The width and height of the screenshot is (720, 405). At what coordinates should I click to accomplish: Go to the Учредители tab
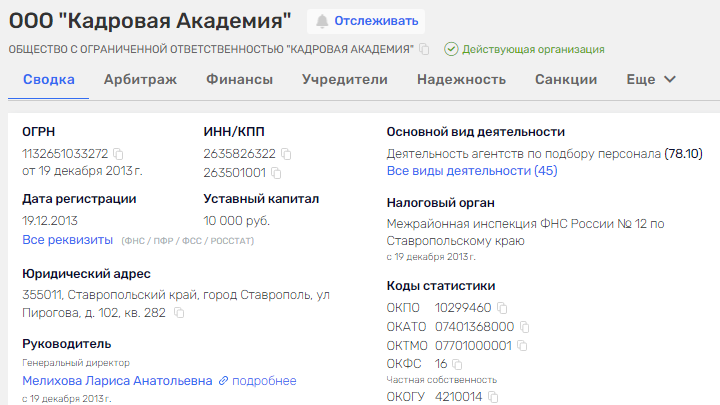(x=345, y=79)
